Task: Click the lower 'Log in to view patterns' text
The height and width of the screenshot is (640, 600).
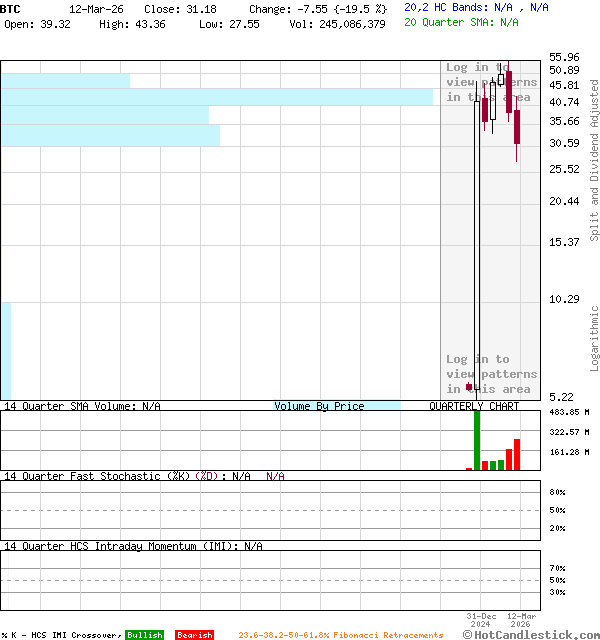Action: 491,374
